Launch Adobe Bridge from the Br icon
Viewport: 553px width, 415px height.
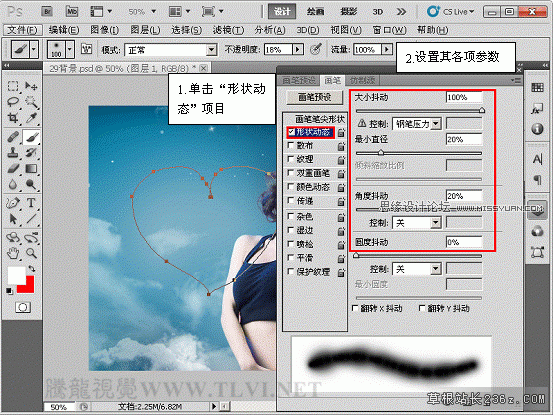coord(47,12)
